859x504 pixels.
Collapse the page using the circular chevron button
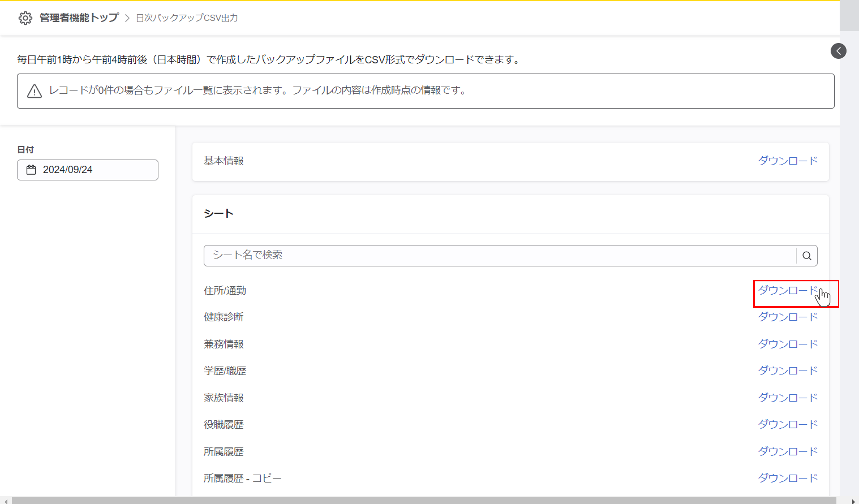(839, 51)
